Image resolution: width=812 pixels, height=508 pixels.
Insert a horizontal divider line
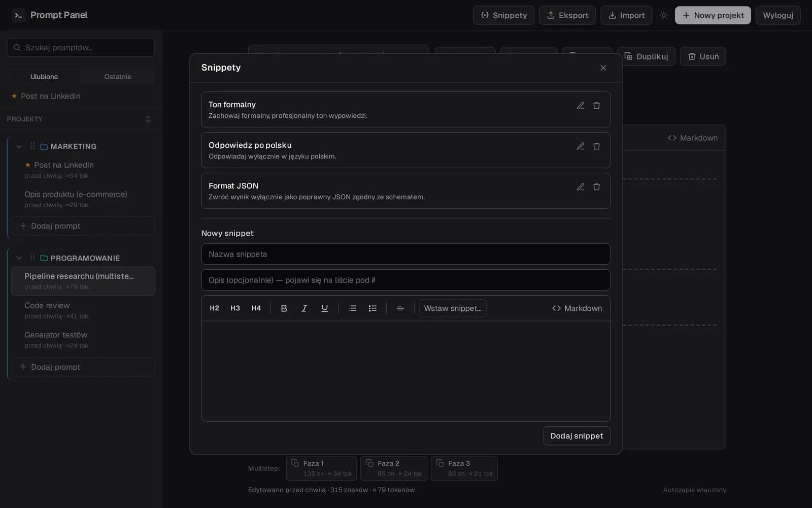tap(400, 308)
